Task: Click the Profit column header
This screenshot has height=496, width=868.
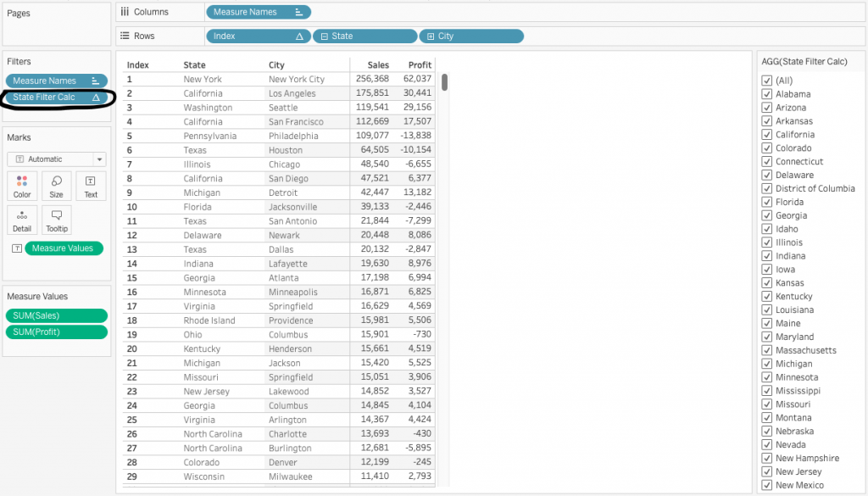Action: click(420, 64)
